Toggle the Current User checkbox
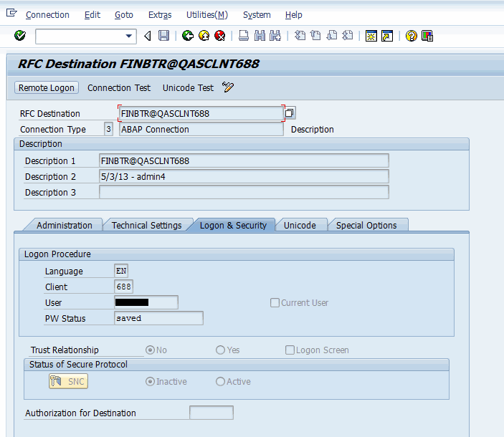This screenshot has height=437, width=504. click(x=275, y=302)
